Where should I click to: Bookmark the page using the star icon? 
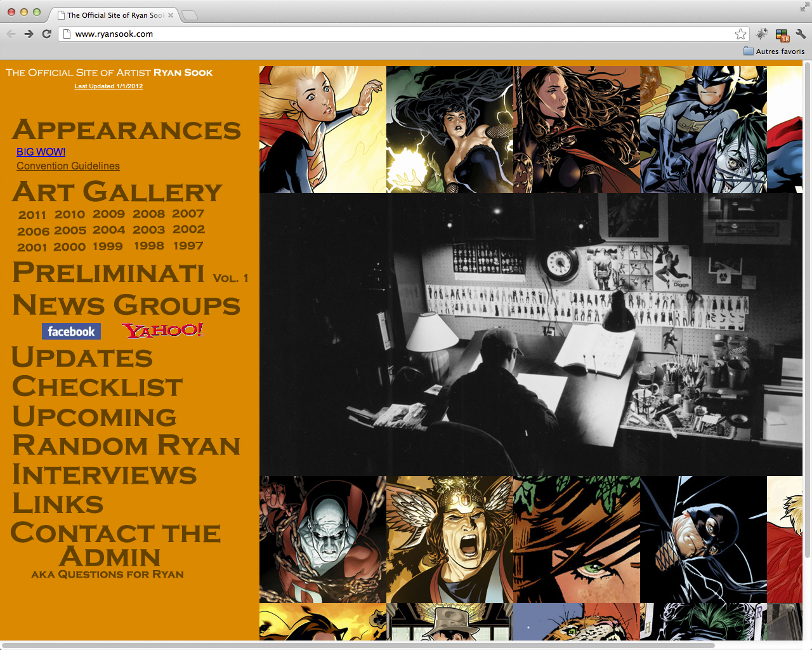click(740, 34)
